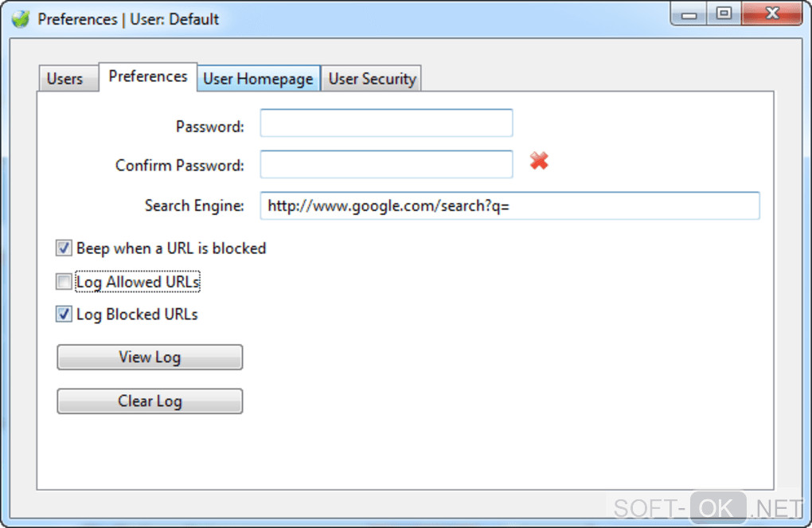812x528 pixels.
Task: Minimize the Preferences window
Action: (689, 14)
